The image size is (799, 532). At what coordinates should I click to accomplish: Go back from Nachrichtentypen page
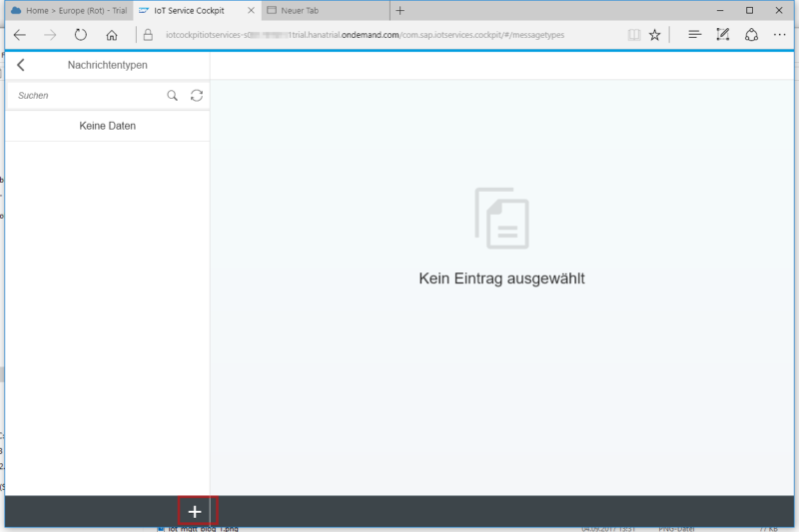(x=21, y=65)
